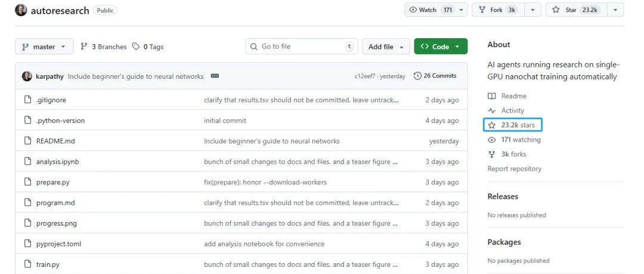644x274 pixels.
Task: Open the Packages section heading
Action: (504, 242)
